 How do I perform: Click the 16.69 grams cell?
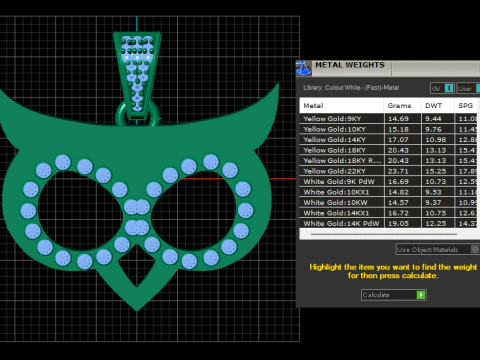coord(403,182)
